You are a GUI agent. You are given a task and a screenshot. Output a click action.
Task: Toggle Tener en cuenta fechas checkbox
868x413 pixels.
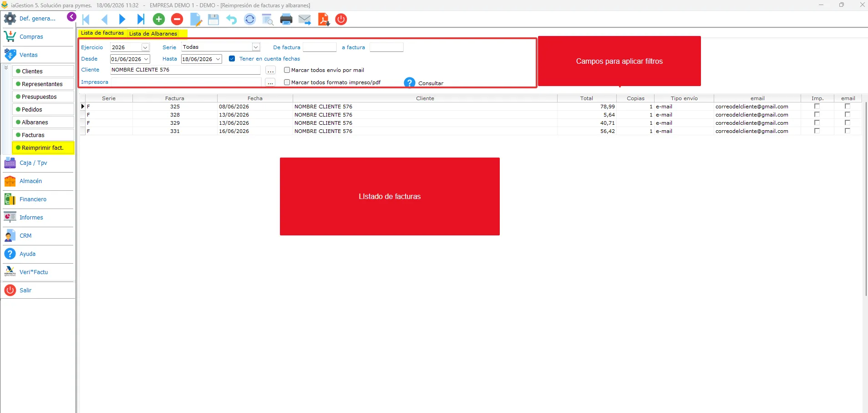[x=232, y=59]
